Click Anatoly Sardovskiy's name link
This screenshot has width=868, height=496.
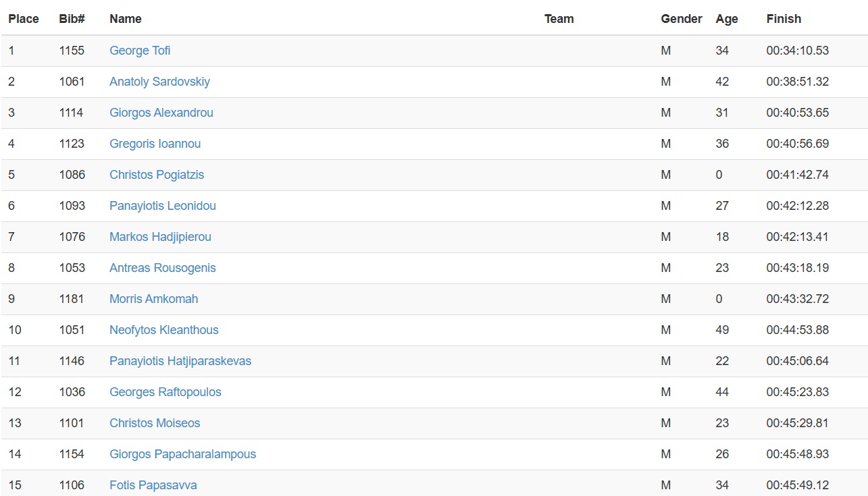(x=159, y=82)
